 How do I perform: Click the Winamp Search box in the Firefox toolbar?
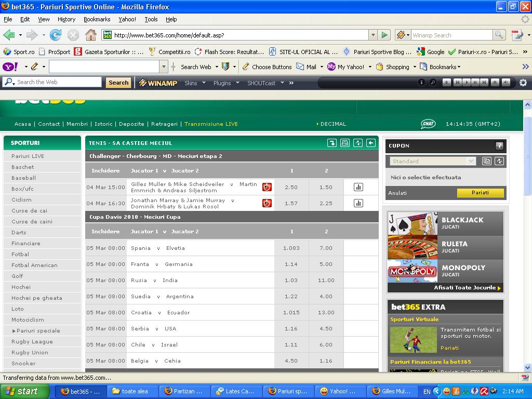coord(451,35)
